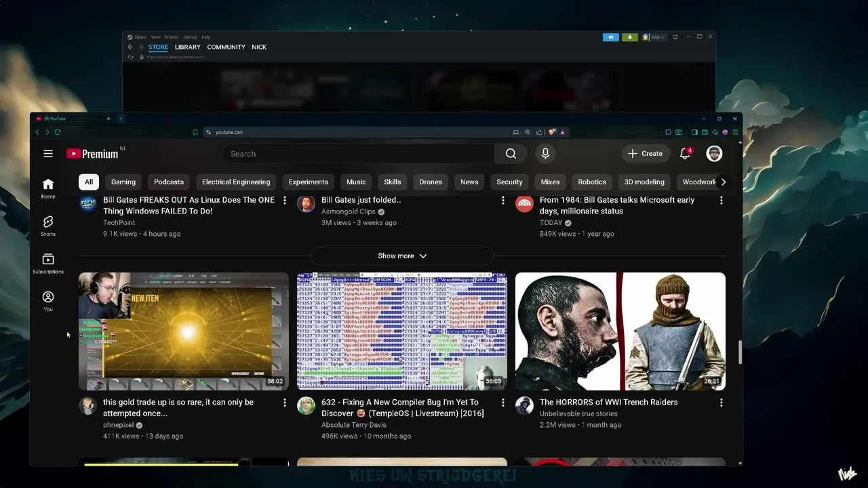Screen dimensions: 868x488
Task: Bookmark this page in browser toolbar
Action: [x=195, y=132]
